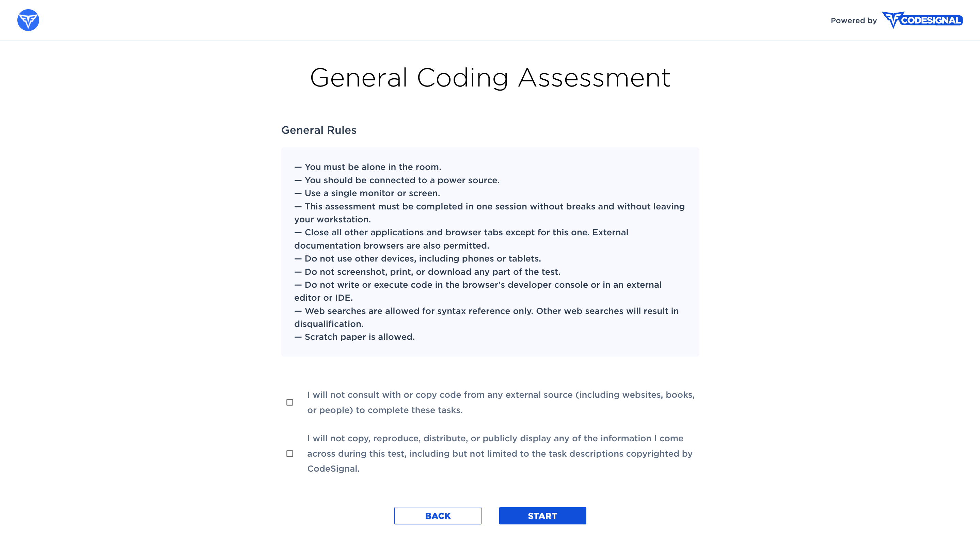Click the power source rule line
Image resolution: width=980 pixels, height=536 pixels.
[x=397, y=180]
